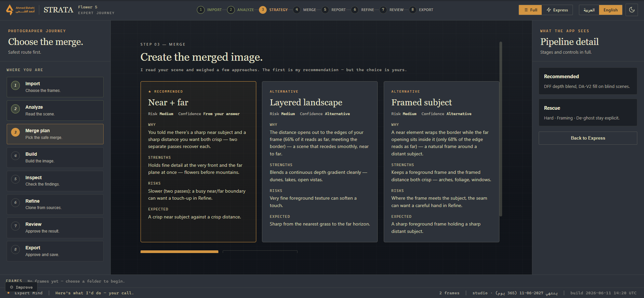Click the step 7 circle next to REVIEW

[x=383, y=10]
